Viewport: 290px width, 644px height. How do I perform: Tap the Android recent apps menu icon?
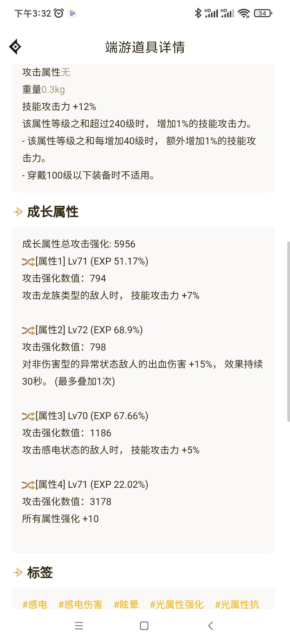pos(79,626)
